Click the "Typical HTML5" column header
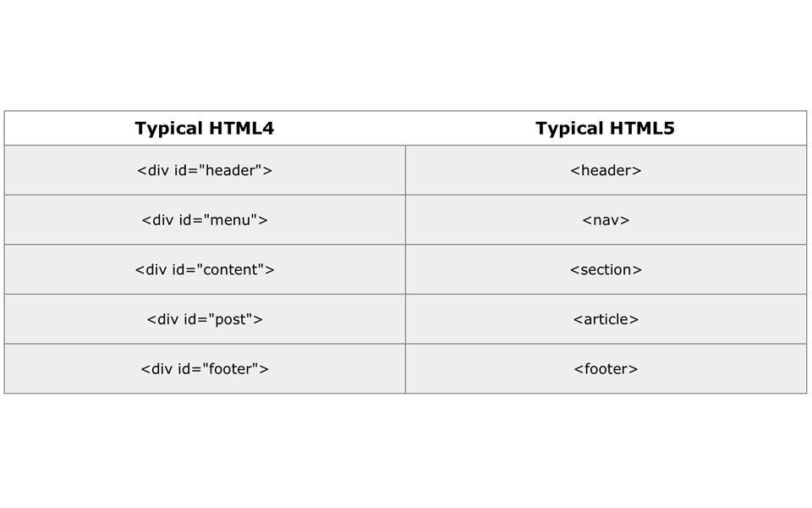The height and width of the screenshot is (508, 812). click(x=606, y=128)
